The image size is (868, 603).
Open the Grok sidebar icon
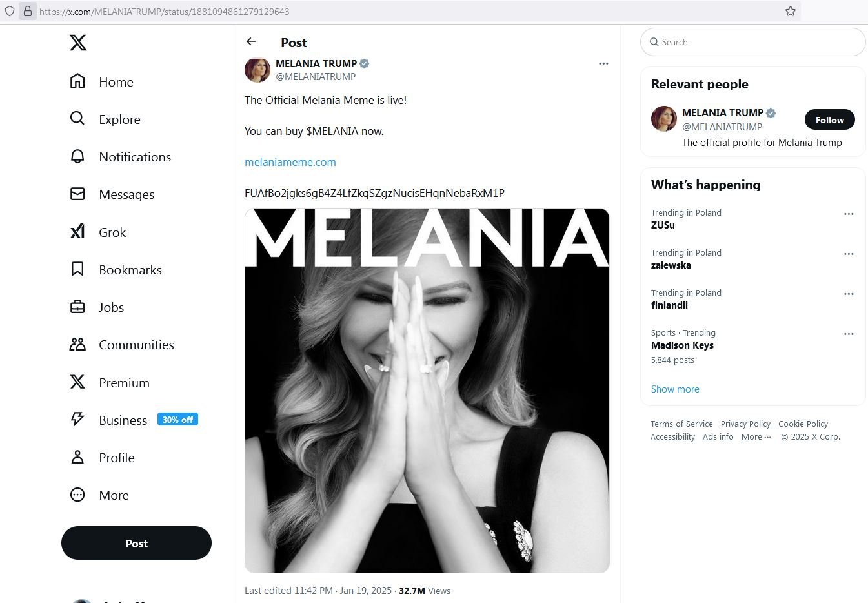(x=77, y=232)
